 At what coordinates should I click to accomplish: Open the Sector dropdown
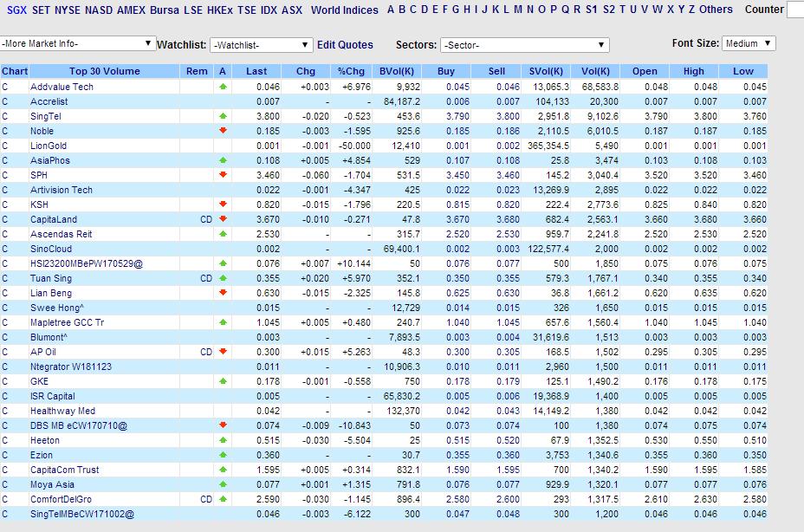point(524,45)
